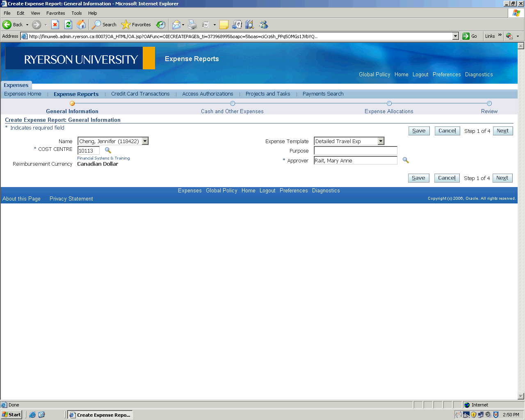The width and height of the screenshot is (525, 420).
Task: Open the Privacy Statement link
Action: pyautogui.click(x=71, y=199)
